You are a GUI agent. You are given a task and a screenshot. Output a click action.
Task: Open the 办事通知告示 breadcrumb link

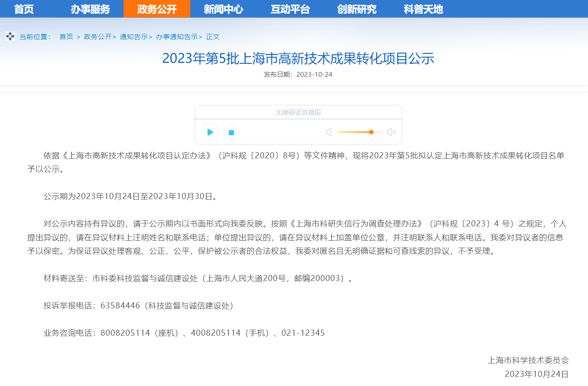coord(176,37)
